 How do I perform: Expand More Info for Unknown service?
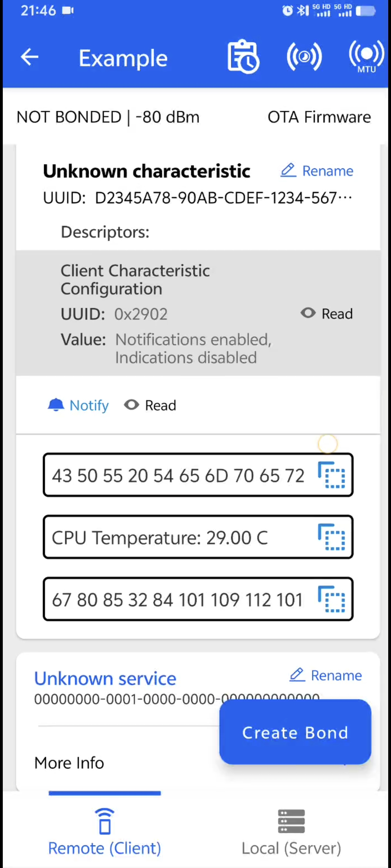point(69,763)
